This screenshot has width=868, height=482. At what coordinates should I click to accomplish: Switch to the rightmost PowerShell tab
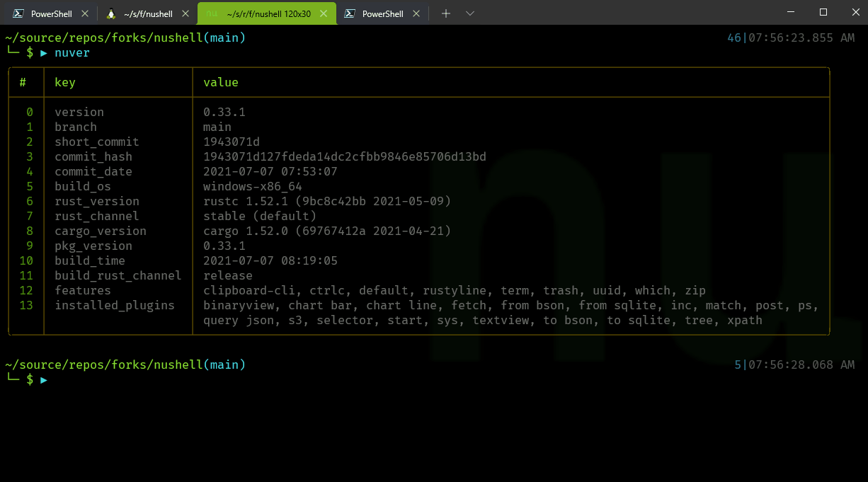click(382, 12)
